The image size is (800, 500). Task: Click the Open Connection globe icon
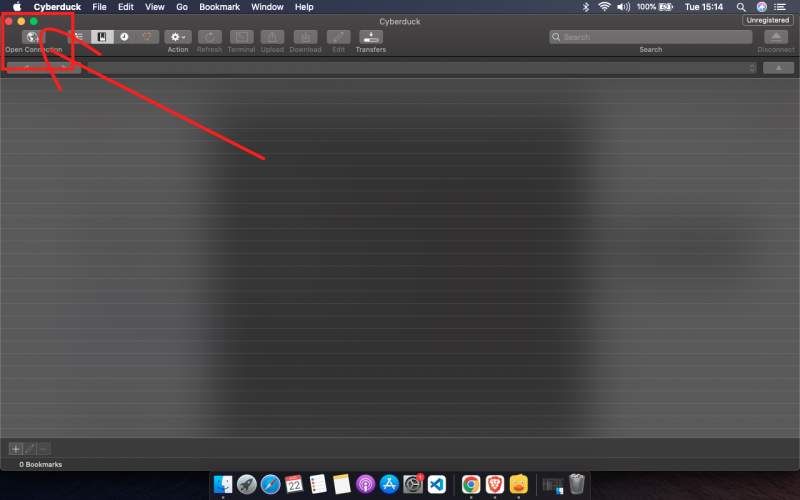(x=32, y=37)
